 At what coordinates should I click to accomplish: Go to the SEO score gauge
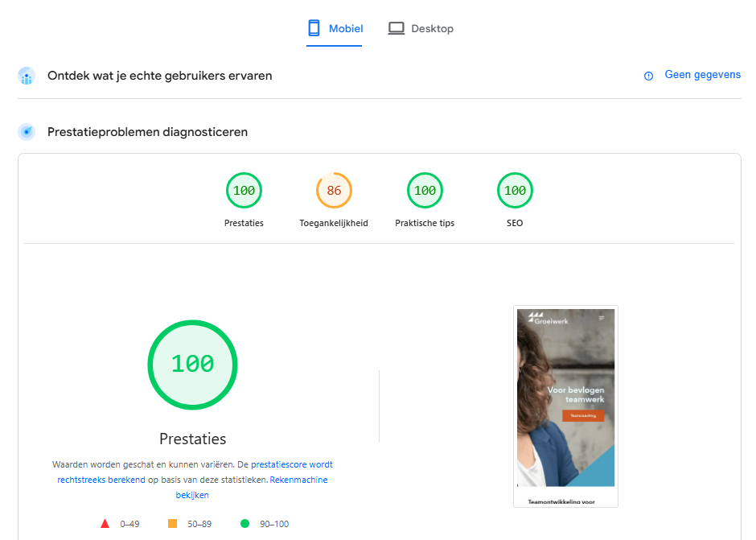[515, 192]
